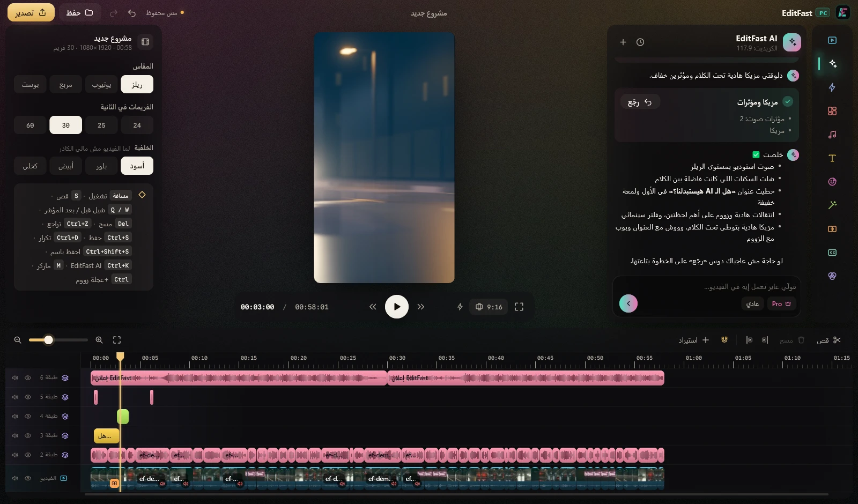Image resolution: width=858 pixels, height=504 pixels.
Task: Select the بوست size preset
Action: pyautogui.click(x=30, y=84)
